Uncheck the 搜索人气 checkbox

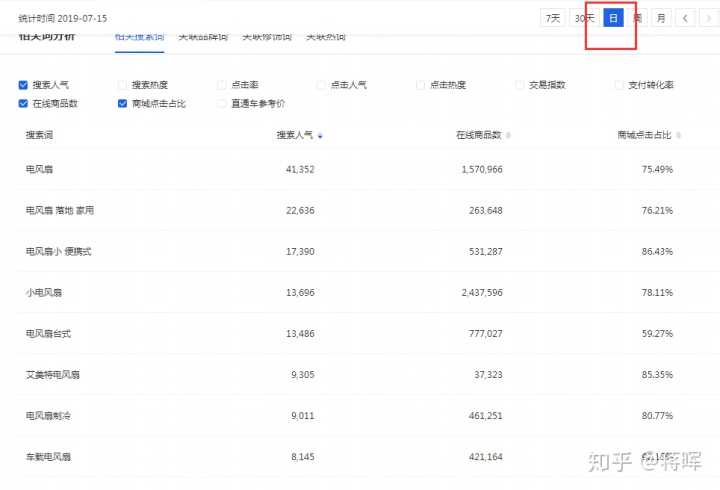coord(23,85)
